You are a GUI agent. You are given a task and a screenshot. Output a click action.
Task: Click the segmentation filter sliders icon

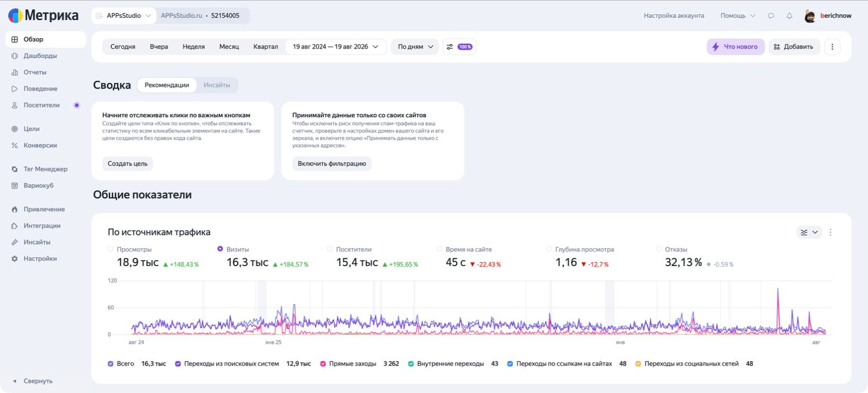click(449, 47)
